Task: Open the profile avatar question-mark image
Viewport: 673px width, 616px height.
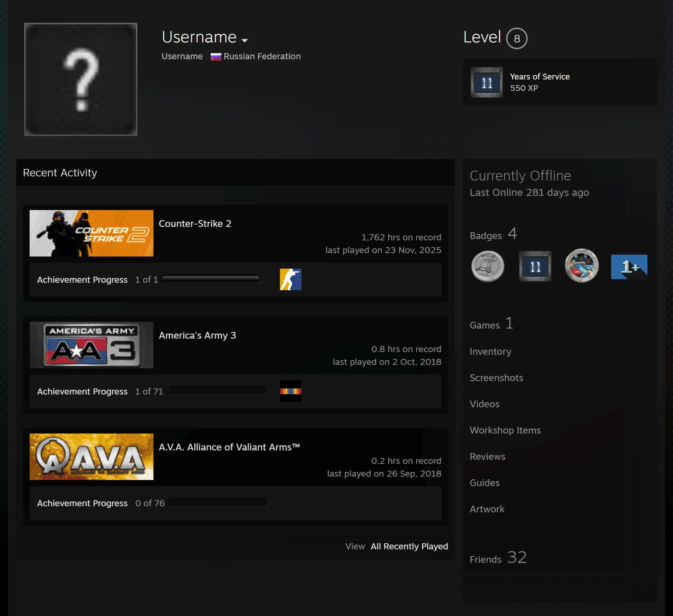Action: (x=81, y=79)
